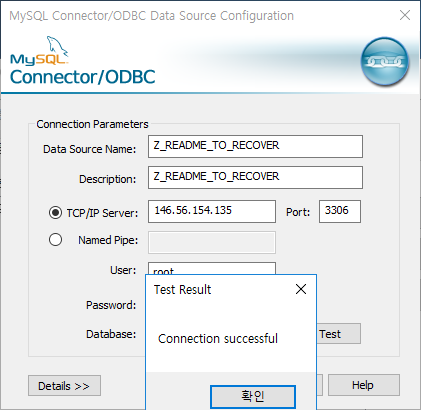The image size is (421, 410).
Task: Close the MySQL Connector/ODBC configuration window
Action: [x=405, y=15]
